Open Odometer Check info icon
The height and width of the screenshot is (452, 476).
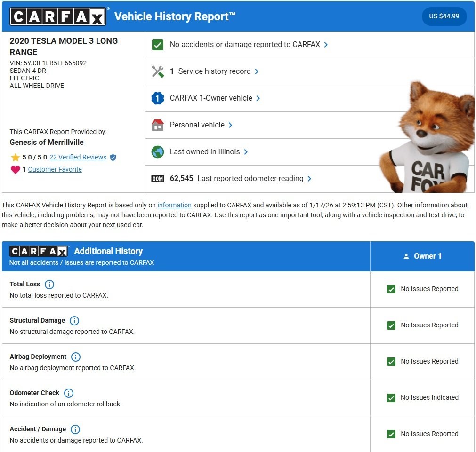tap(69, 393)
